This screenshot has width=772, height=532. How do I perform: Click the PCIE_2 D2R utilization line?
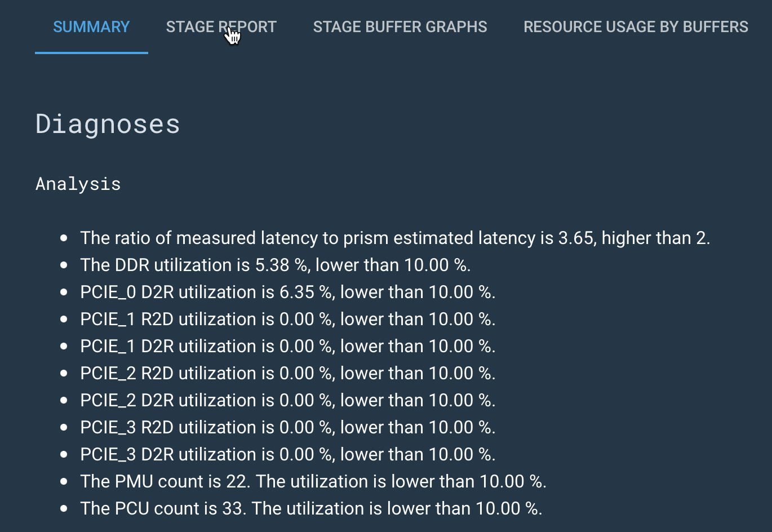tap(287, 401)
